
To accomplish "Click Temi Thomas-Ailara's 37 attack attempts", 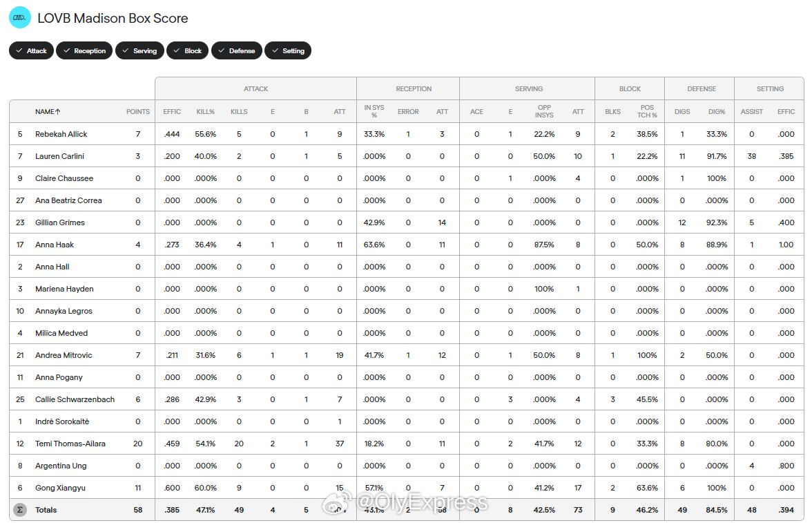I will (340, 444).
